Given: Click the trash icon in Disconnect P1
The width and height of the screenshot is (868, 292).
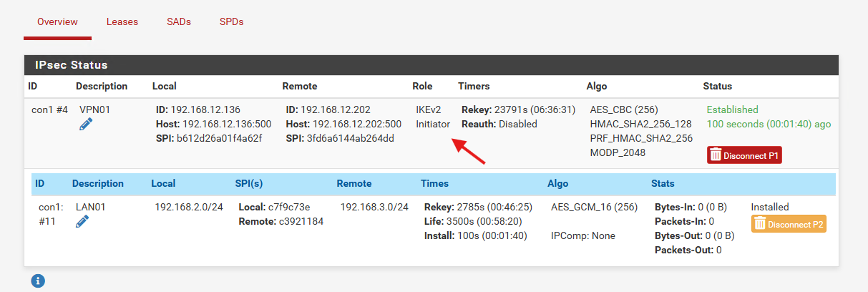Looking at the screenshot, I should point(716,155).
